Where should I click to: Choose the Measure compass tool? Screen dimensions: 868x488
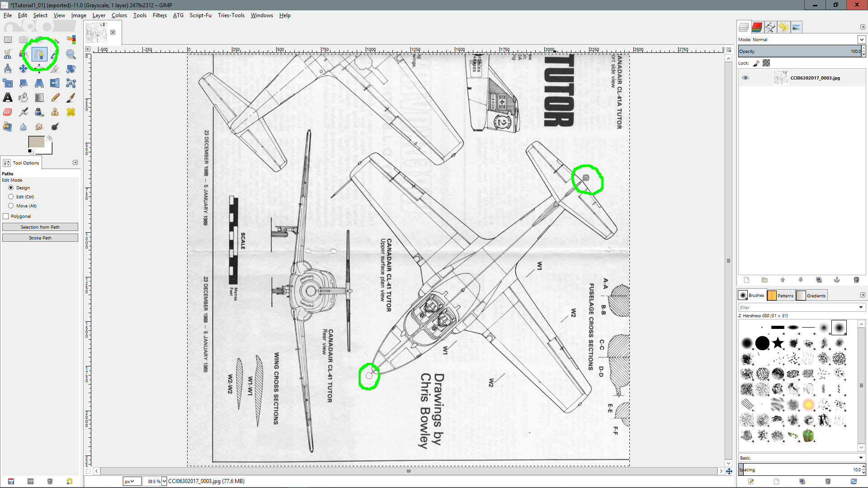(8, 69)
